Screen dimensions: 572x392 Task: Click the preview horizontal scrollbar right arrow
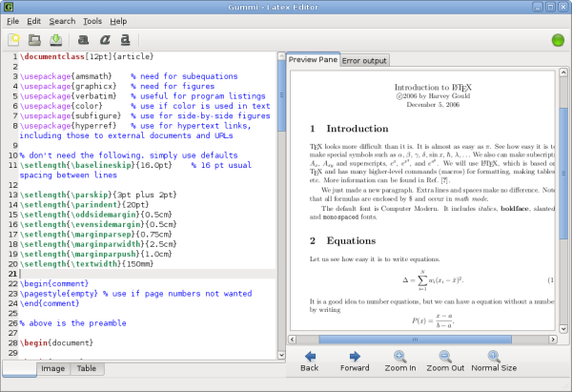click(x=553, y=340)
